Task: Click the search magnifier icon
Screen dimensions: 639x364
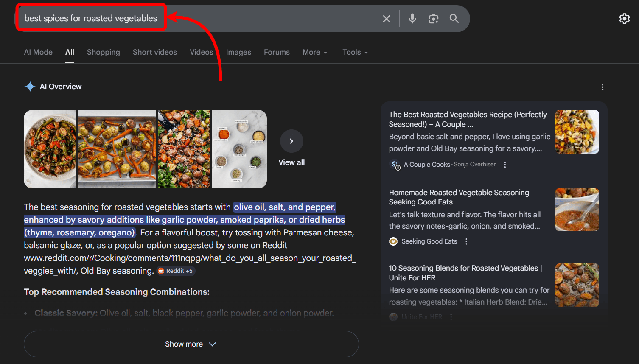Action: [454, 18]
